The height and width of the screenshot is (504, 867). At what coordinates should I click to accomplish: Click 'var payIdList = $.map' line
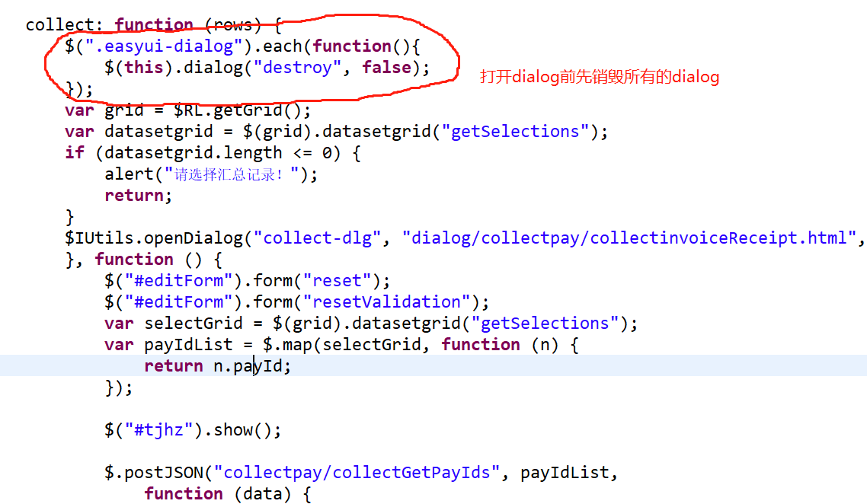pos(341,345)
